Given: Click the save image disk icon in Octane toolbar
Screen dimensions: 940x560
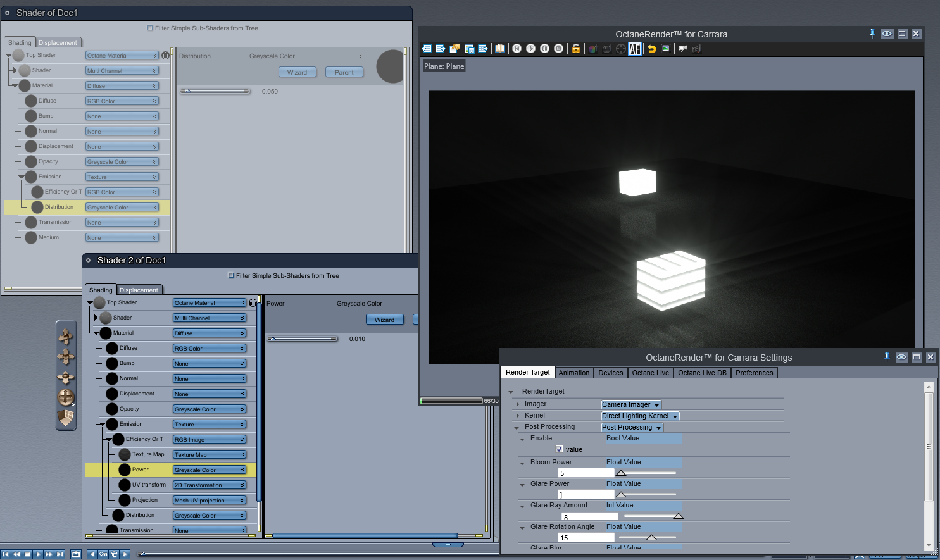Looking at the screenshot, I should pyautogui.click(x=469, y=49).
